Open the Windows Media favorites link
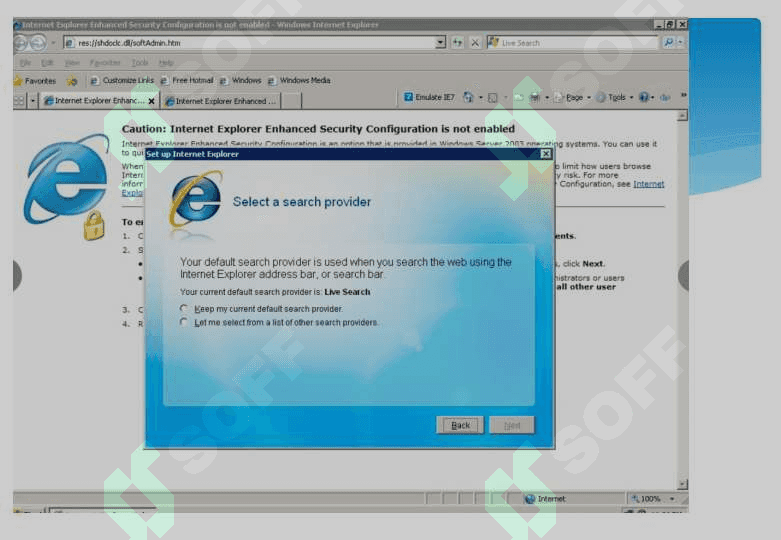 point(299,80)
